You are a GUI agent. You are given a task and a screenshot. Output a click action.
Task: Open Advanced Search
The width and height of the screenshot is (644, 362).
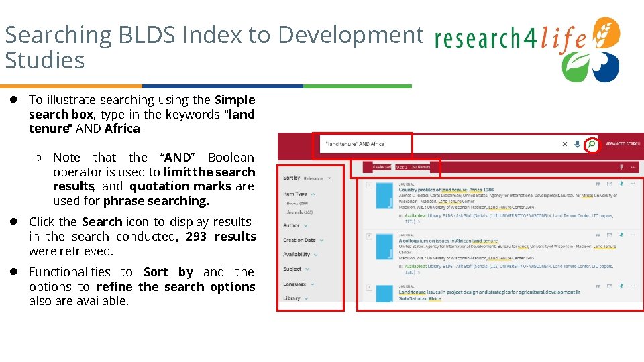click(623, 144)
